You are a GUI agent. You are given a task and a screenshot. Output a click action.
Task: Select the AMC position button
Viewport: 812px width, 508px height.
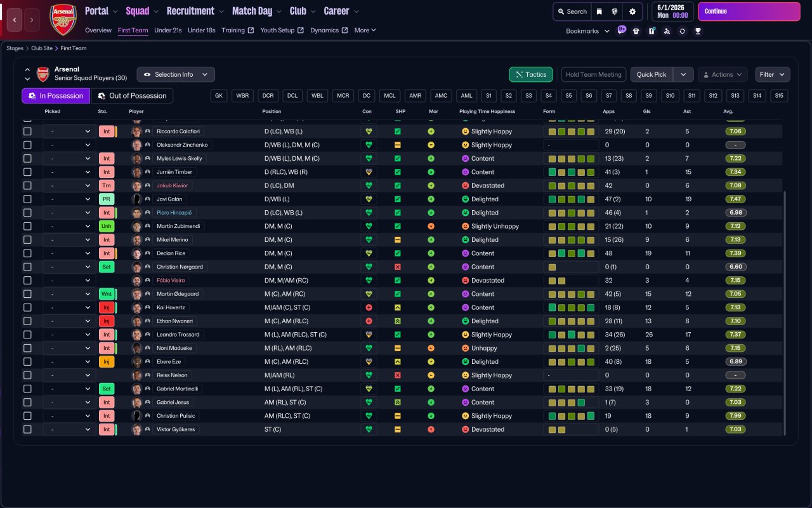(441, 96)
